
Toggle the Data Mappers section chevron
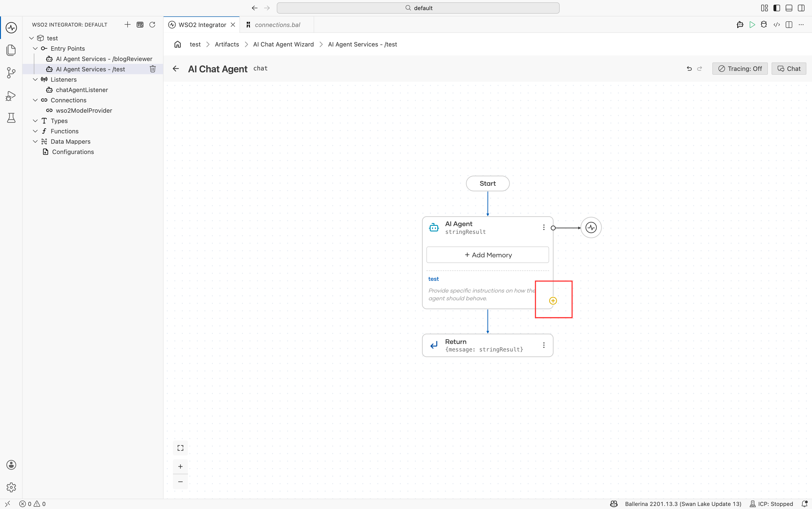35,141
